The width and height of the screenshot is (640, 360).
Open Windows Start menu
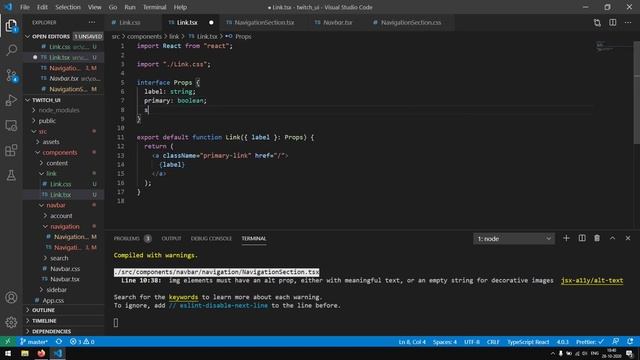[x=8, y=353]
